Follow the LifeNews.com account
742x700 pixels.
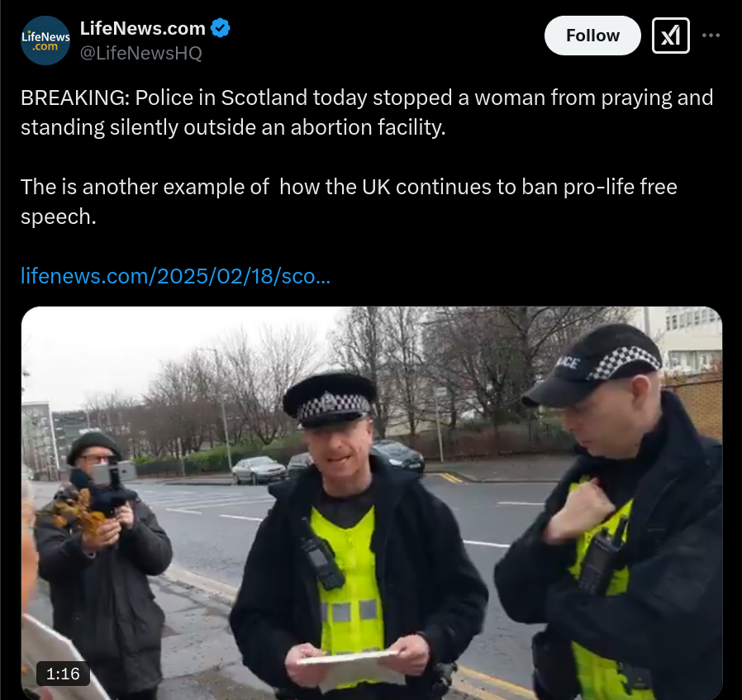point(592,36)
